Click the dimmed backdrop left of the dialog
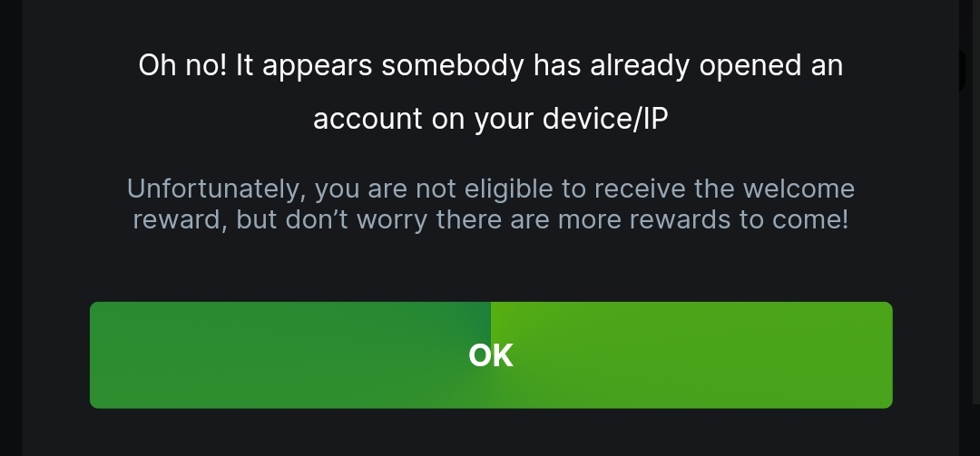This screenshot has width=980, height=456. (11, 228)
